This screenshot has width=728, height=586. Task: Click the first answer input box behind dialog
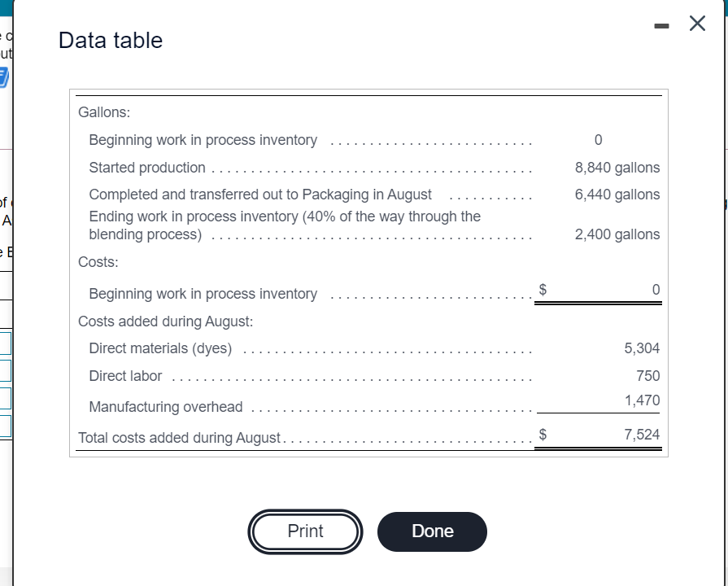click(x=5, y=343)
